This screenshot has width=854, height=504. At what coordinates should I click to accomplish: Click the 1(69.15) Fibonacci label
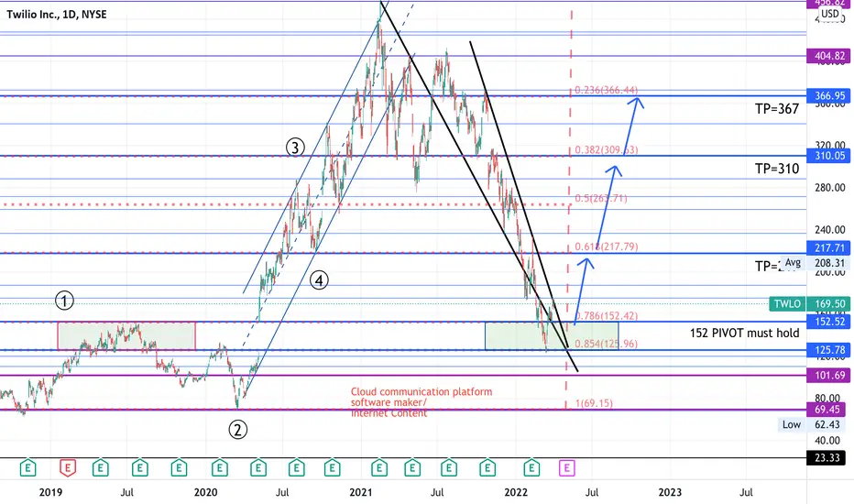[x=594, y=404]
